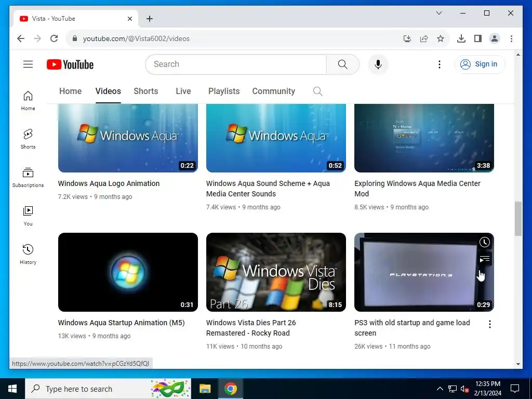The image size is (532, 399).
Task: Open Chrome three-dot menu
Action: coord(511,38)
